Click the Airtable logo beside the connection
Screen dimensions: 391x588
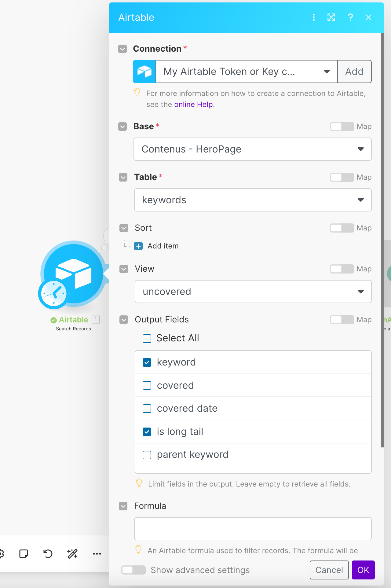pos(144,72)
